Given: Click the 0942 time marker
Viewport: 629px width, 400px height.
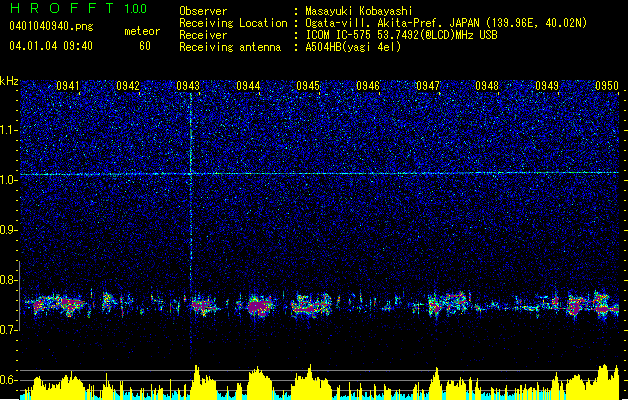Looking at the screenshot, I should [x=128, y=85].
